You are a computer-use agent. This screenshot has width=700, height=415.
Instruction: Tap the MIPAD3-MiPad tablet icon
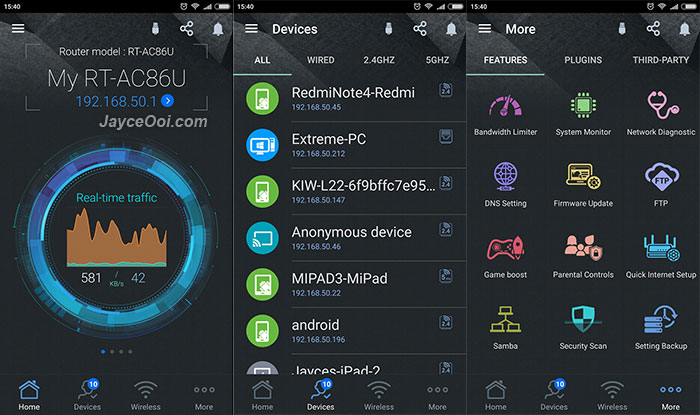pyautogui.click(x=262, y=284)
